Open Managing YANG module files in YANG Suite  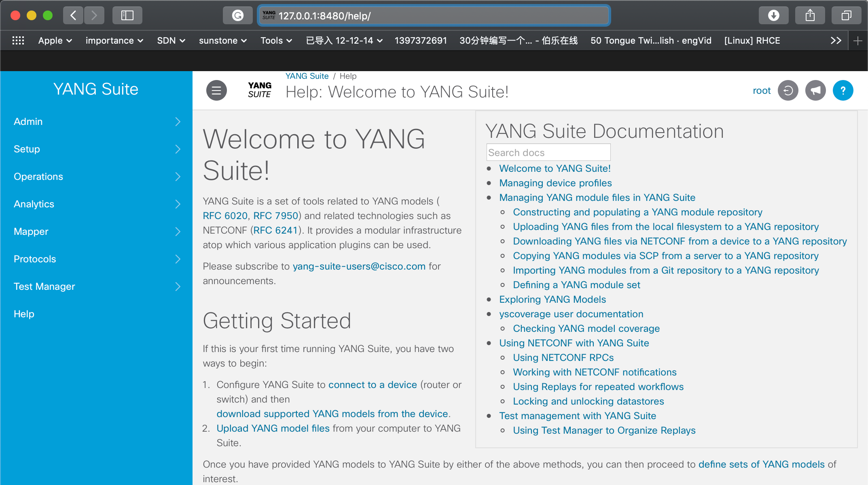click(597, 198)
